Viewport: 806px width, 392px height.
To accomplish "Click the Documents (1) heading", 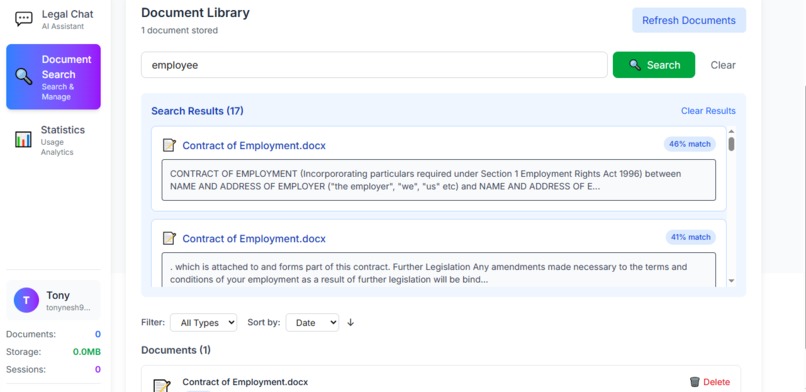I will (176, 350).
